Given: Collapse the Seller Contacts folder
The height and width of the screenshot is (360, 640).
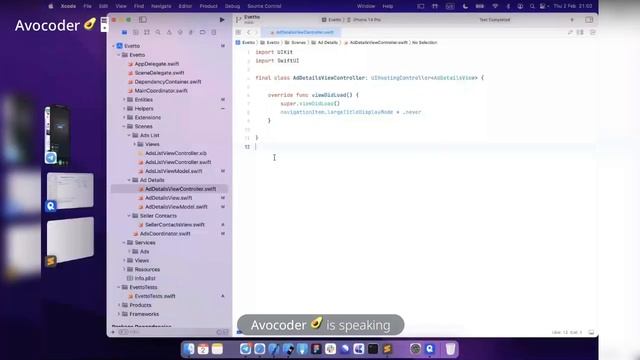Looking at the screenshot, I should [130, 216].
